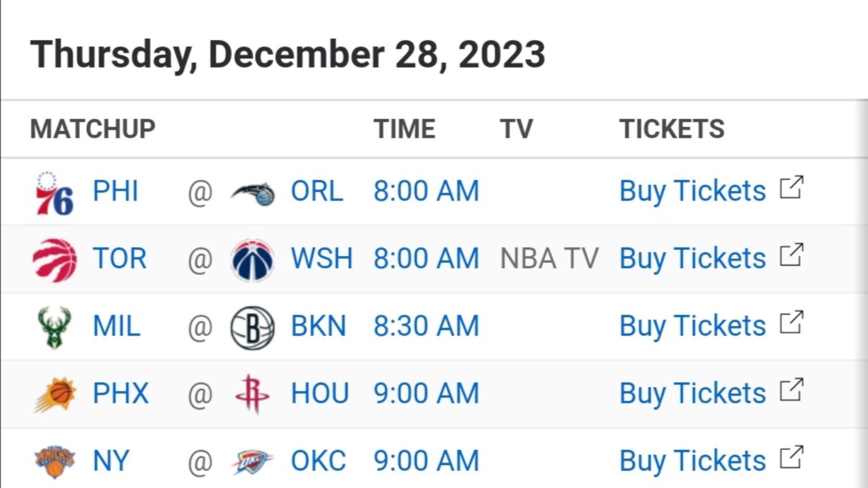Buy Tickets for NY at OKC
868x488 pixels.
coord(693,461)
